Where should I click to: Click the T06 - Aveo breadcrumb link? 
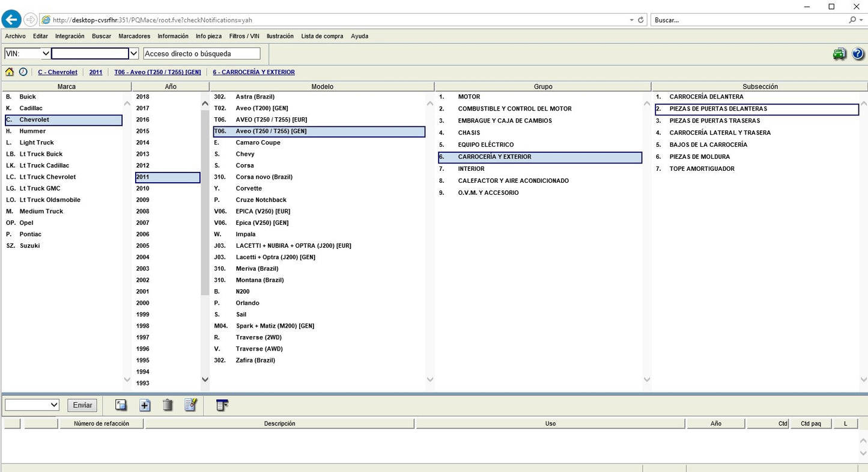point(157,72)
